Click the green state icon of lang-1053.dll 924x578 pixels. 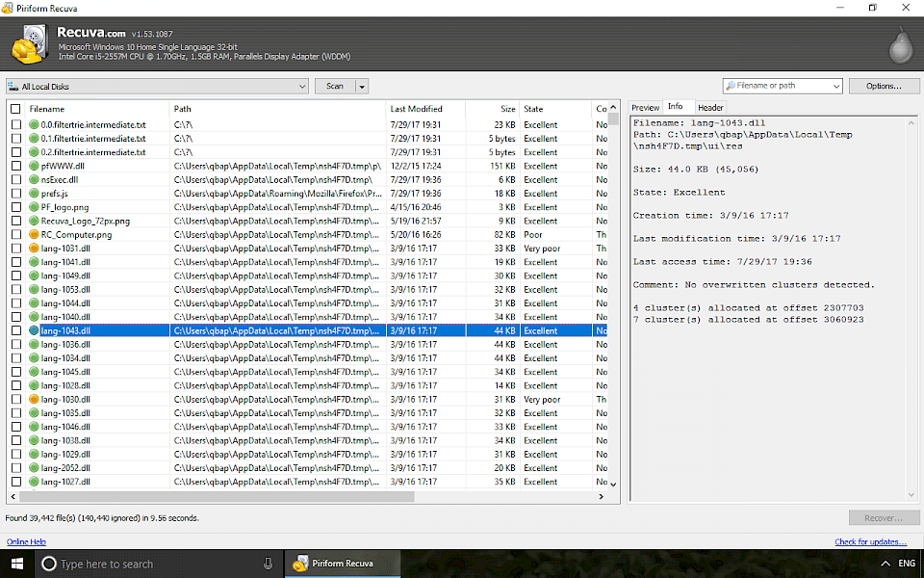[x=35, y=290]
